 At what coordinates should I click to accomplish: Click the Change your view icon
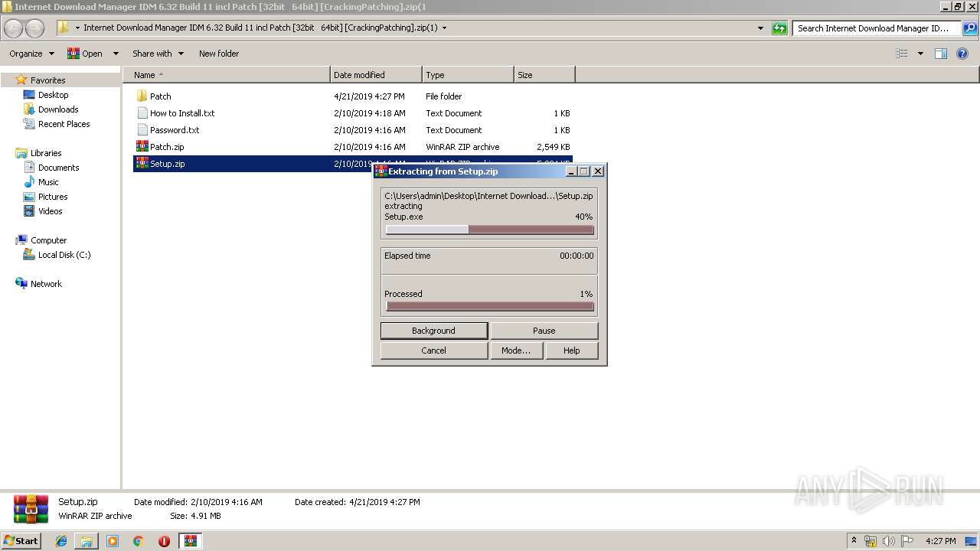click(902, 54)
